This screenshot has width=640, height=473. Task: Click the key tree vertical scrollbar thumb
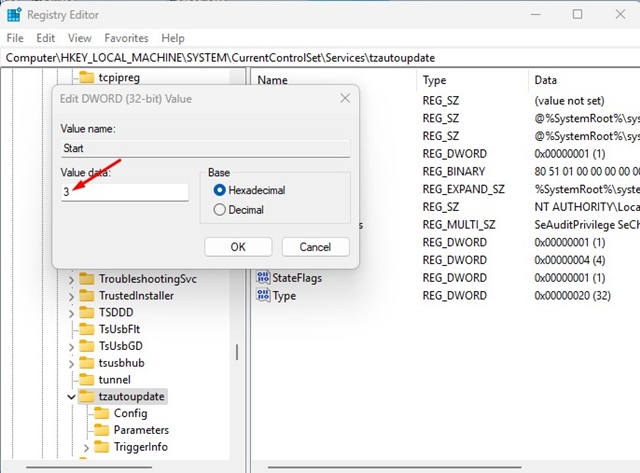(x=237, y=353)
